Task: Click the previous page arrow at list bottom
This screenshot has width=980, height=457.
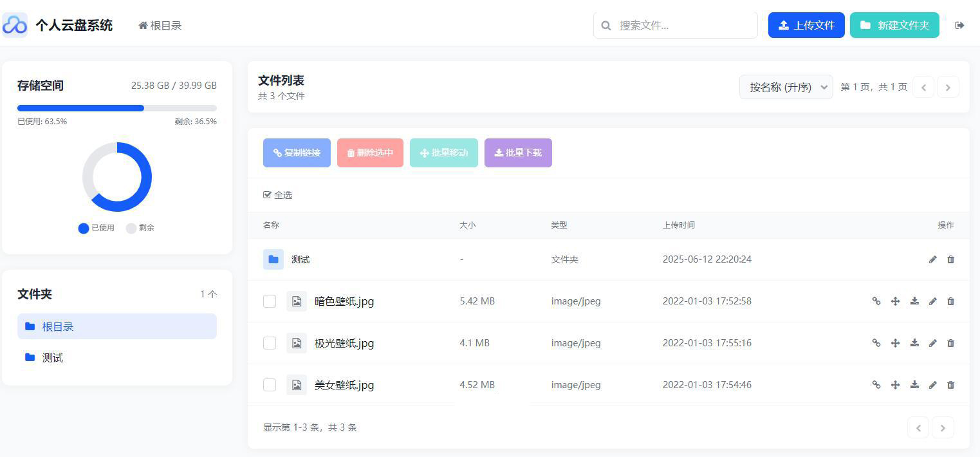Action: point(918,427)
